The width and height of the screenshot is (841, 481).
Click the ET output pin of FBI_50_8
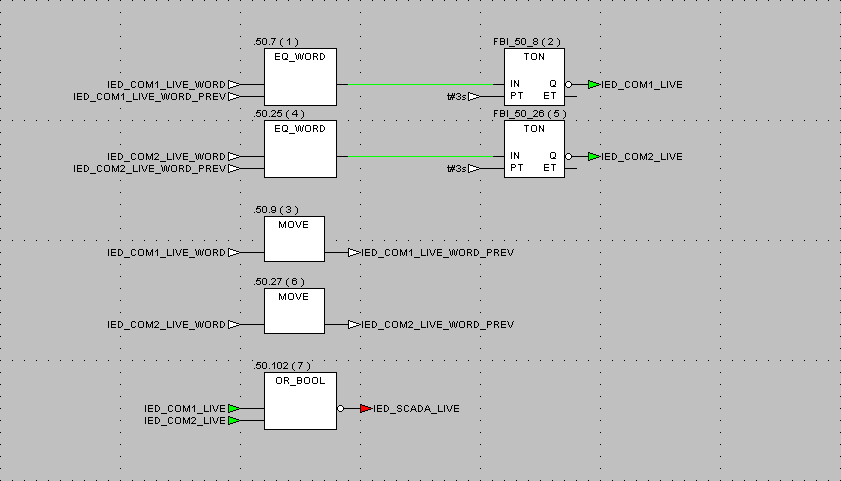pos(571,97)
